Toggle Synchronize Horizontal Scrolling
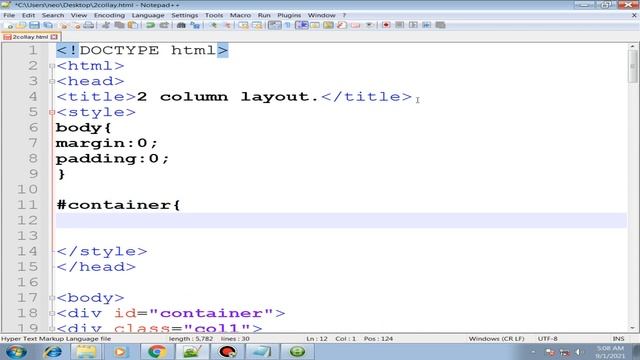This screenshot has width=640, height=360. 257,25
